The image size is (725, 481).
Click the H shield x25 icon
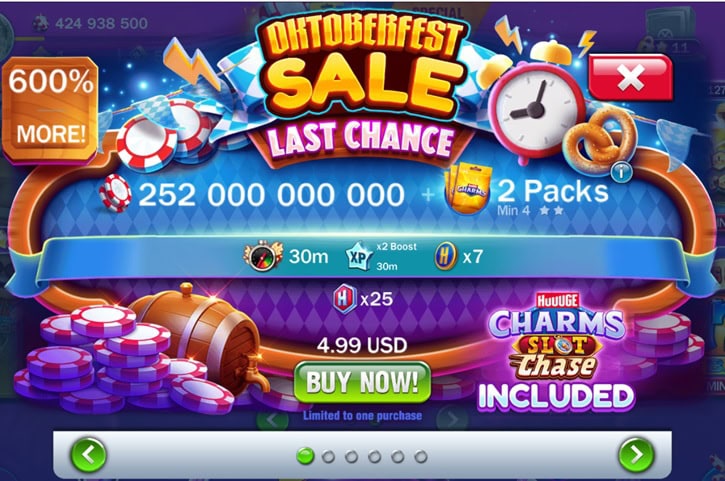pos(345,298)
